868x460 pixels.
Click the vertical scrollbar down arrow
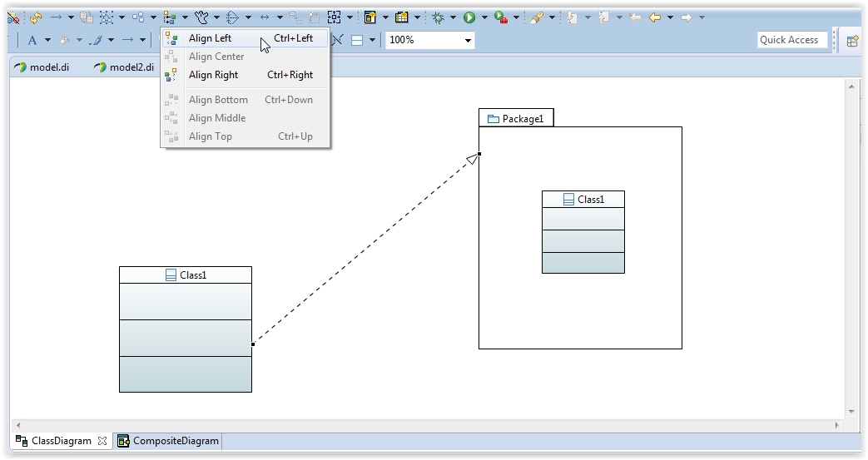pos(852,412)
